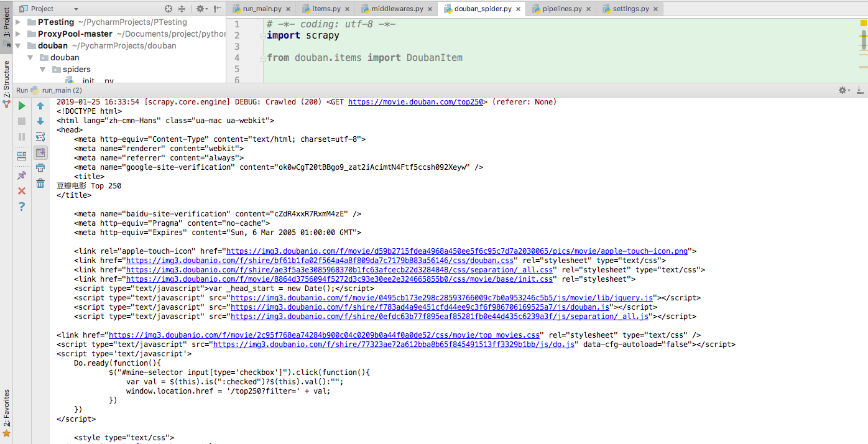868x444 pixels.
Task: Open the movie/base/init.css link
Action: (x=339, y=279)
